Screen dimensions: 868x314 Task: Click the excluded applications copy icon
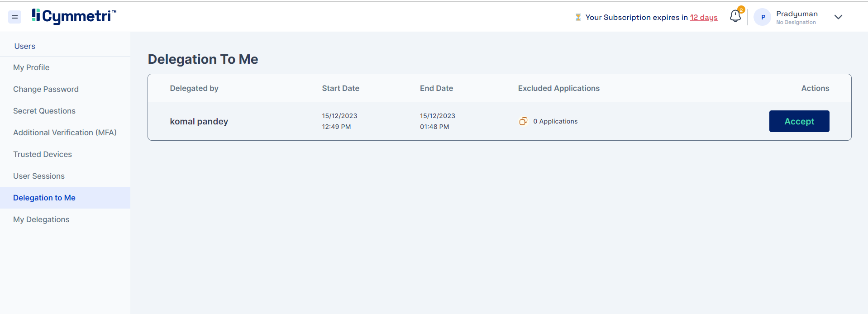pyautogui.click(x=523, y=121)
